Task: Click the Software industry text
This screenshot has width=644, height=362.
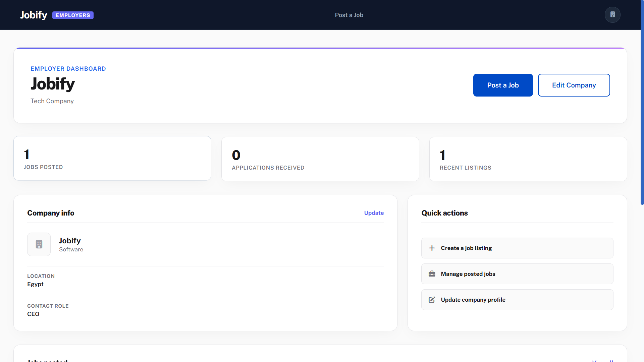Action: coord(71,249)
